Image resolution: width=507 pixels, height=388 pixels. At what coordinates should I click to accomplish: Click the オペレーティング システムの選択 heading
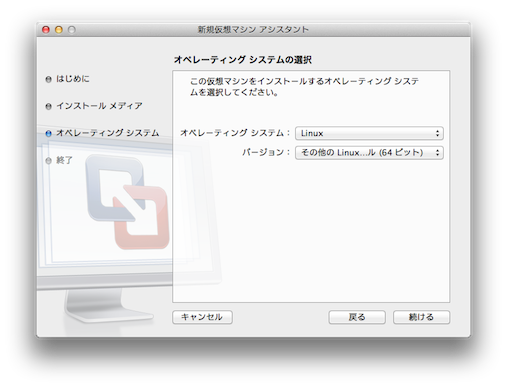coord(243,60)
